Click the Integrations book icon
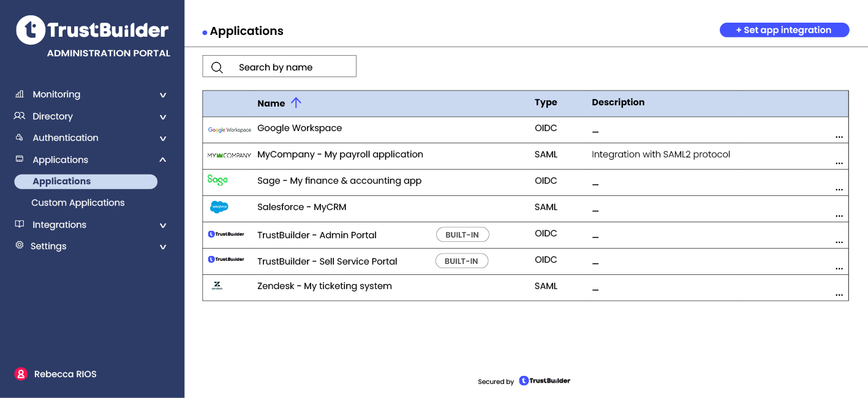Screen dimensions: 868x398 point(20,224)
